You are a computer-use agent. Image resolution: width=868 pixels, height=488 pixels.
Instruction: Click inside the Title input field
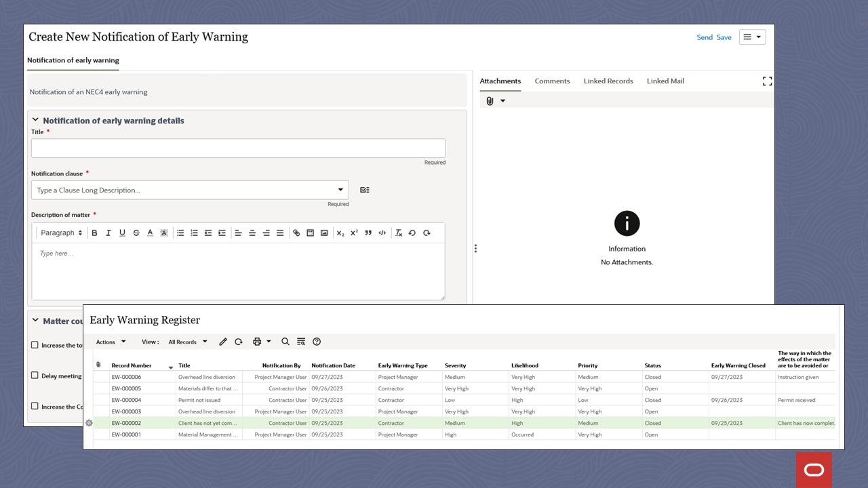pos(238,148)
